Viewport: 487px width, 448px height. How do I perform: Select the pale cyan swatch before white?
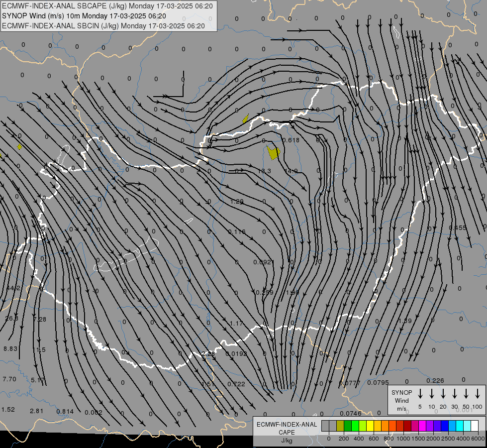click(467, 426)
